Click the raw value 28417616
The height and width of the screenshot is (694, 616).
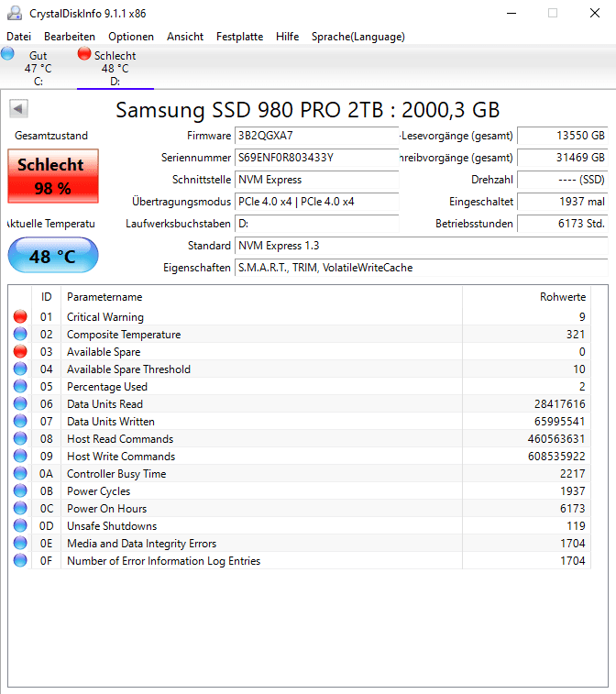click(x=560, y=404)
